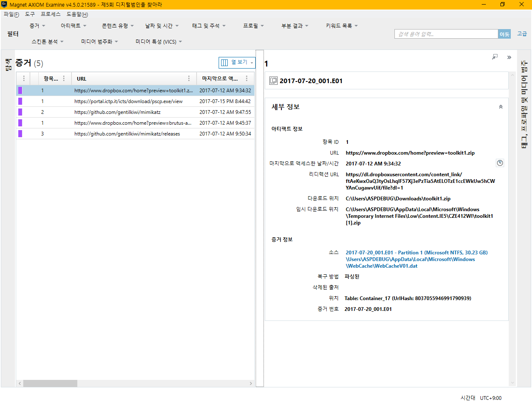Click the horizontal scrollbar thumb of the evidence table

coord(50,383)
